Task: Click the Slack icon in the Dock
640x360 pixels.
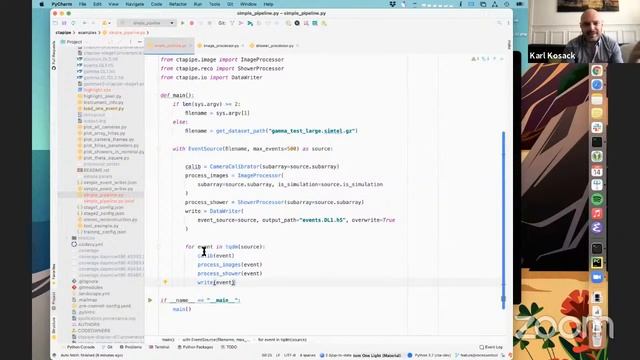Action: tap(597, 128)
